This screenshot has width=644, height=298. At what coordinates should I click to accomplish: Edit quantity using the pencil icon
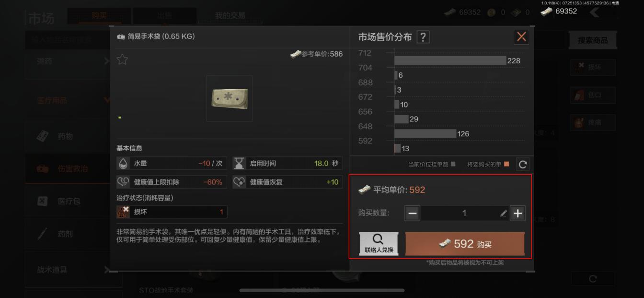click(x=503, y=213)
